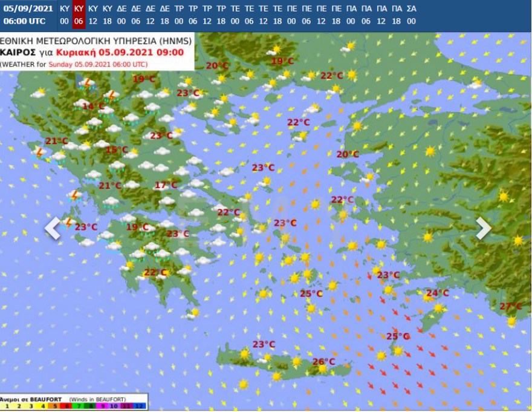Click the 05/09/2021 06:00 UTC date label
This screenshot has width=532, height=412.
(28, 15)
